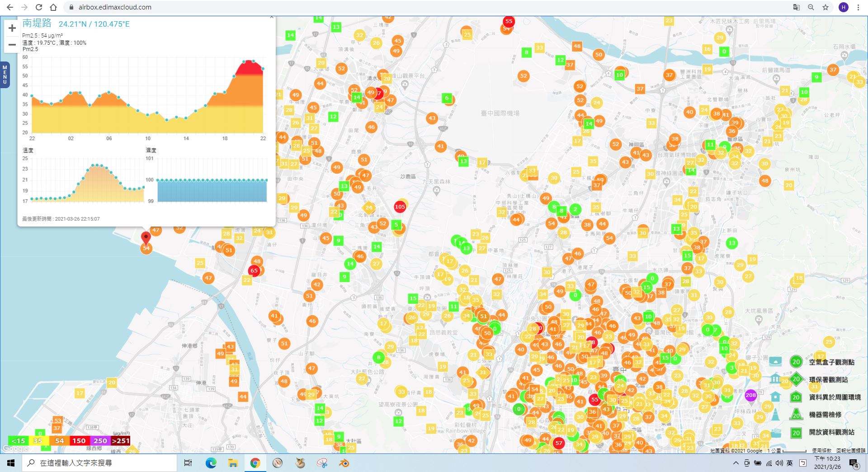Zoom in the map with plus button
Viewport: 868px width, 472px height.
tap(12, 28)
